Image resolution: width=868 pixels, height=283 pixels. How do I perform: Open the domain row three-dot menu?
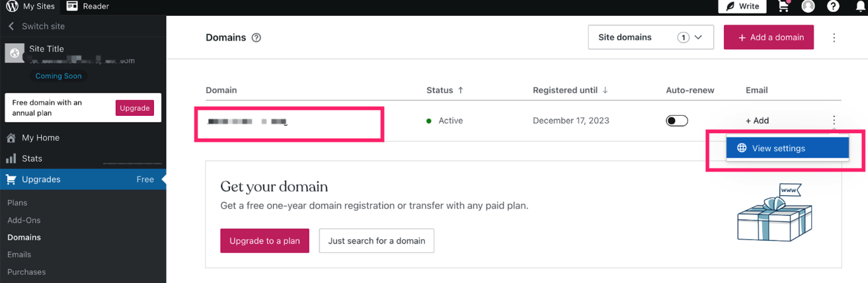click(834, 120)
